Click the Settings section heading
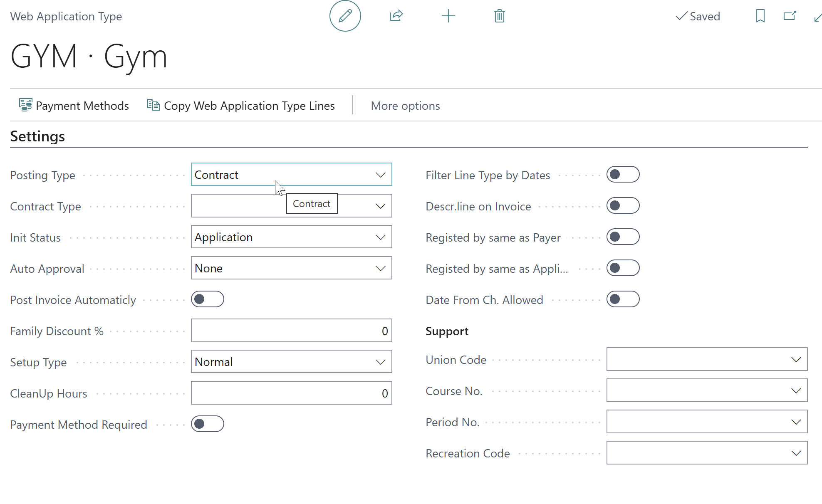This screenshot has height=504, width=822. [37, 136]
